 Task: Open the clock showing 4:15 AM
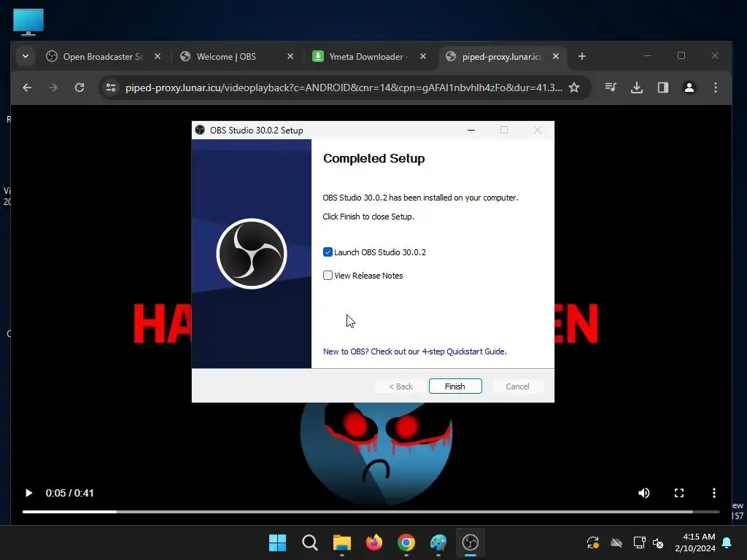695,542
